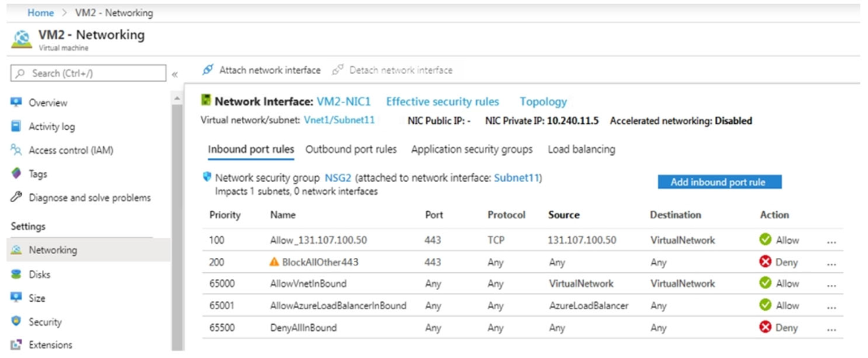Open ellipsis menu for DenyAllInBound rule
Viewport: 868px width, 358px height.
coord(831,330)
